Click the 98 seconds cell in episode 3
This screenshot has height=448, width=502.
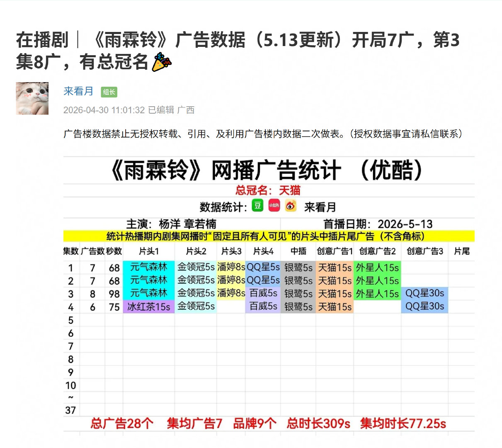click(x=114, y=294)
